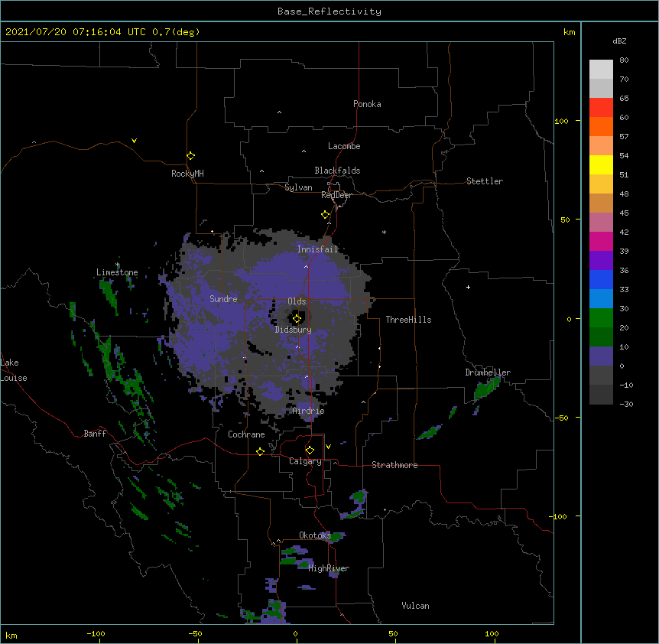The height and width of the screenshot is (644, 659).
Task: Click the yellow V marker east of Calgary
Action: (328, 447)
